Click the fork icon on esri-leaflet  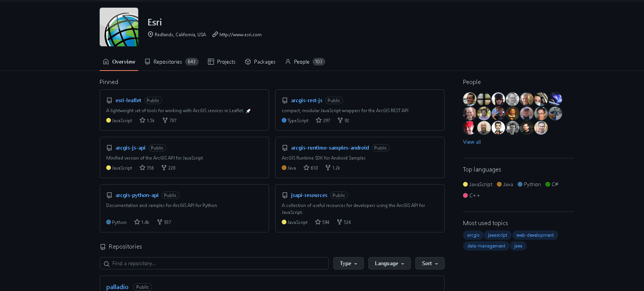pyautogui.click(x=165, y=120)
